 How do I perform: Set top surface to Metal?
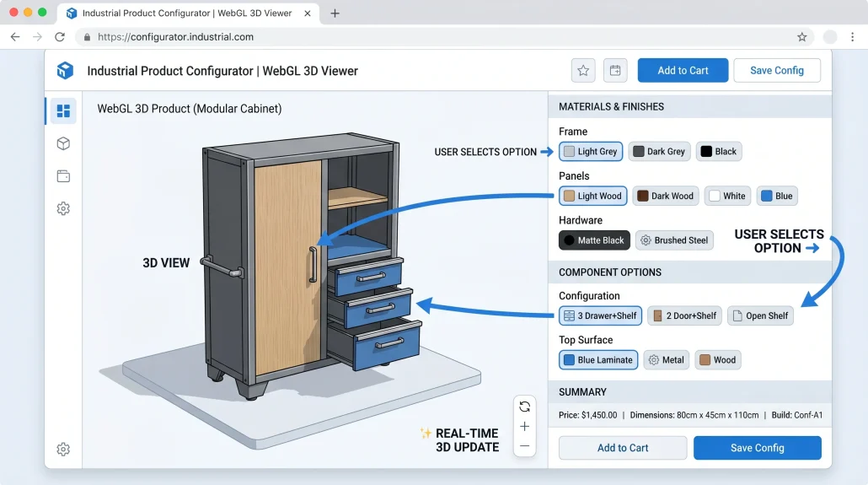point(666,359)
